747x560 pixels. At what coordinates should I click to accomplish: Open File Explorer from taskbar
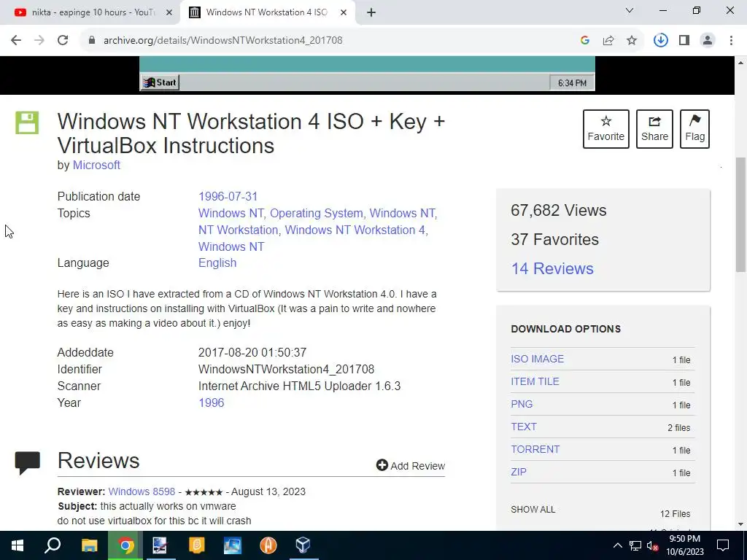(x=89, y=545)
